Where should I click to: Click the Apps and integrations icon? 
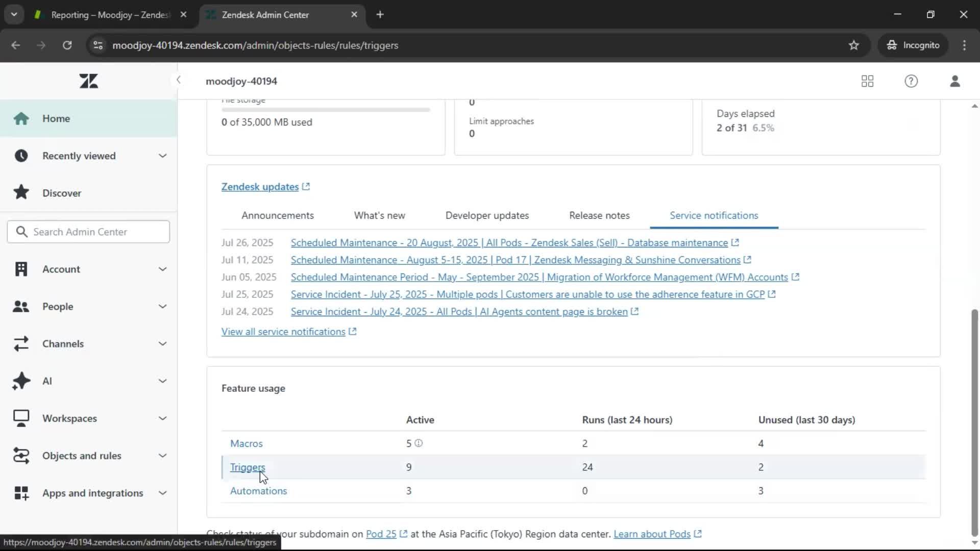point(21,493)
